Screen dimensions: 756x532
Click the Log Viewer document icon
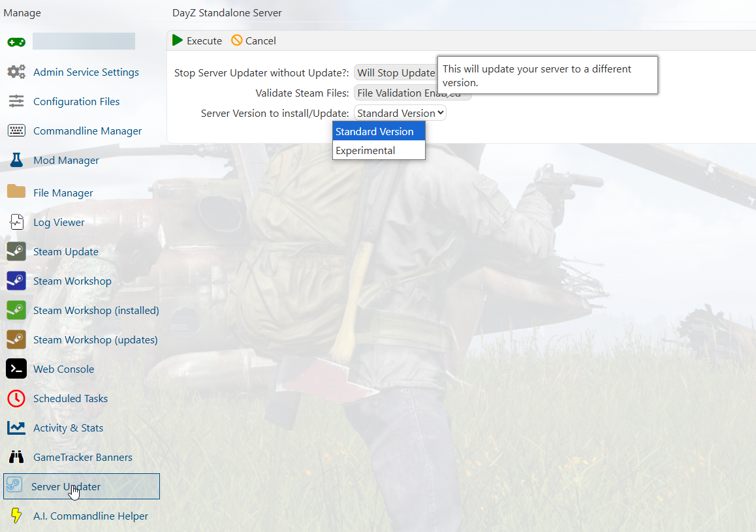[16, 222]
